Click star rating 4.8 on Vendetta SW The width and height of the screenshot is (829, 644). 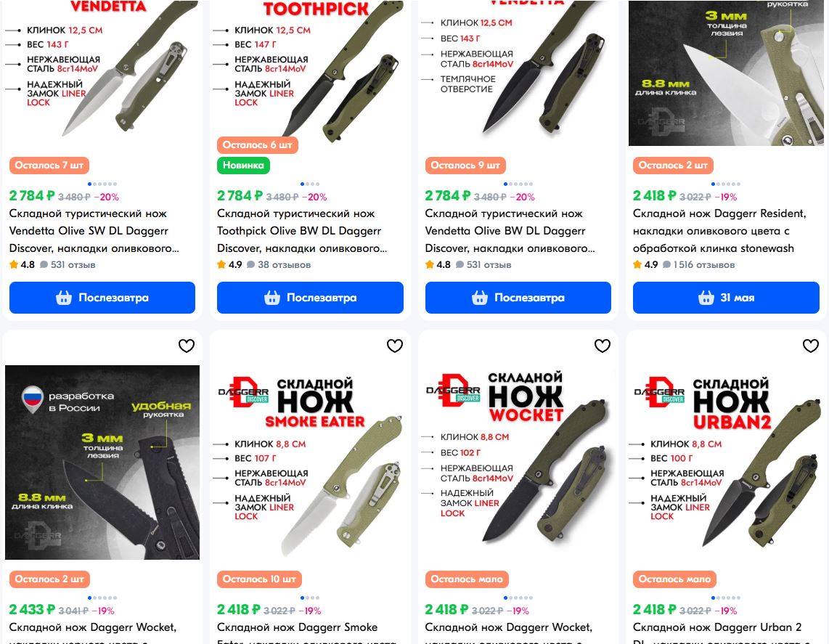22,265
